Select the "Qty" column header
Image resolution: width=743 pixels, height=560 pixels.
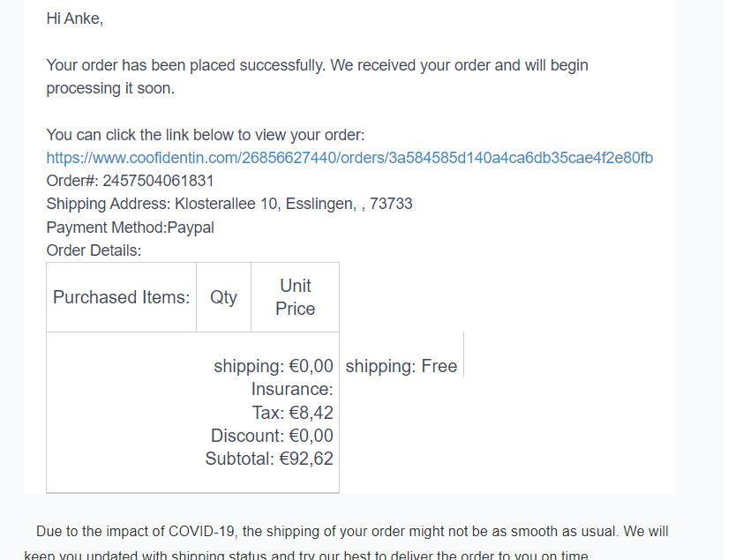[223, 297]
